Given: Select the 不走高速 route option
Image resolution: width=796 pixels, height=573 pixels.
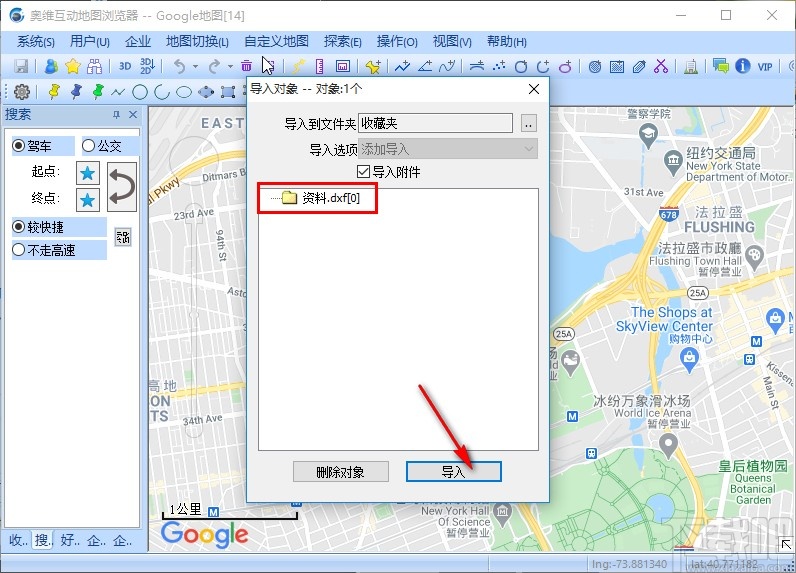Looking at the screenshot, I should [x=19, y=250].
